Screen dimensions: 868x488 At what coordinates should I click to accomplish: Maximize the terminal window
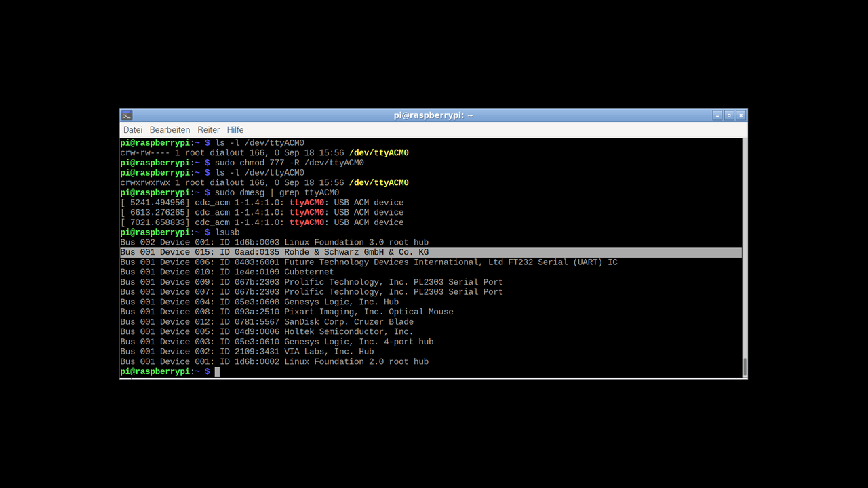(x=729, y=115)
